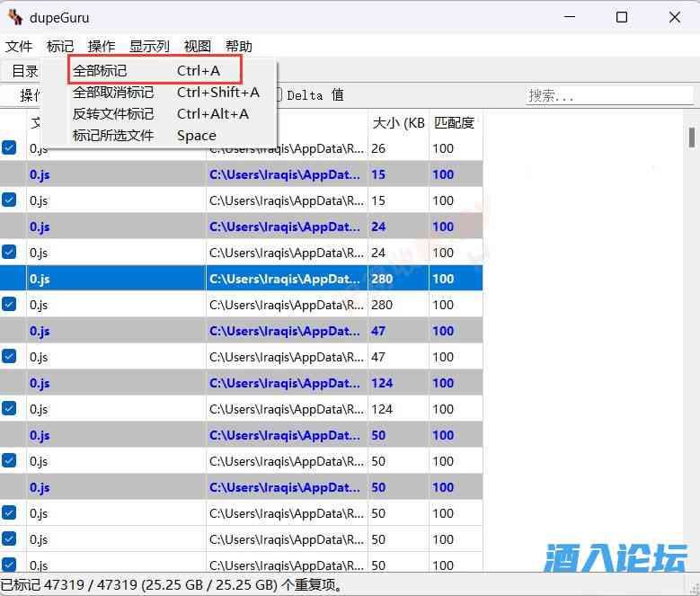Open the 视图 menu
The image size is (700, 596).
click(x=198, y=46)
